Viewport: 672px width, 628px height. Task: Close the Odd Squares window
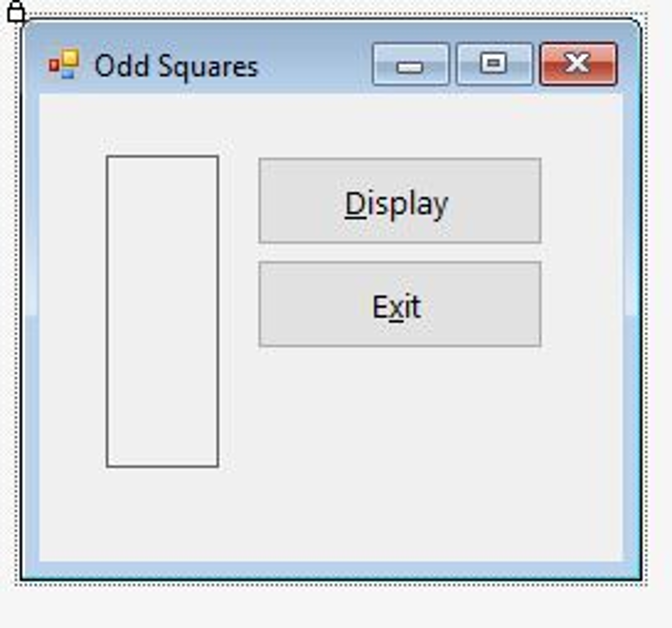point(578,64)
